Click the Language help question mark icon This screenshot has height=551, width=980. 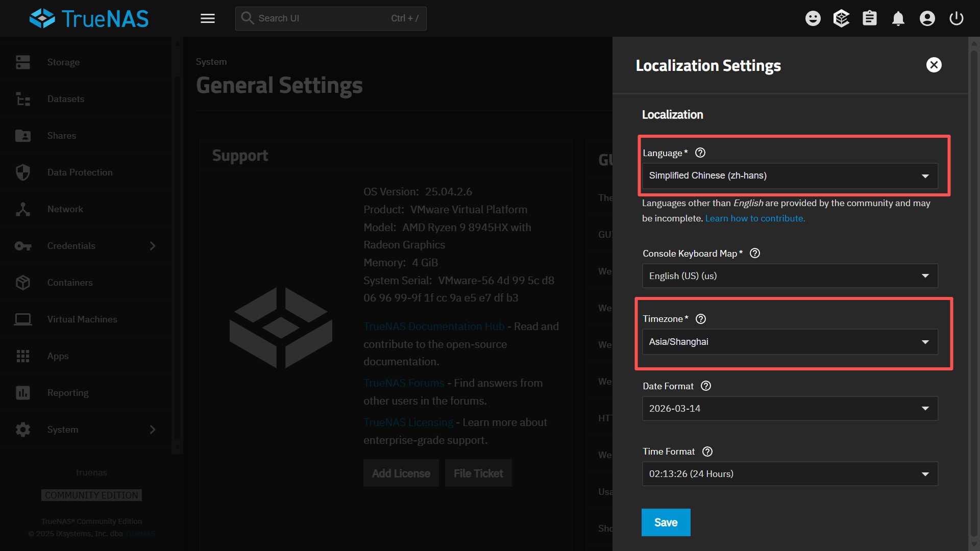click(x=700, y=153)
